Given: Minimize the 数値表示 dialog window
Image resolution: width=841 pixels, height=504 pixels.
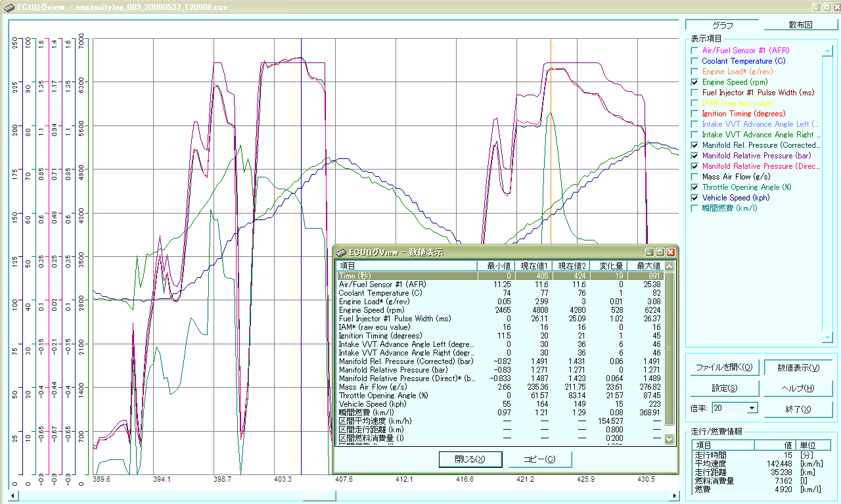Looking at the screenshot, I should [x=649, y=252].
